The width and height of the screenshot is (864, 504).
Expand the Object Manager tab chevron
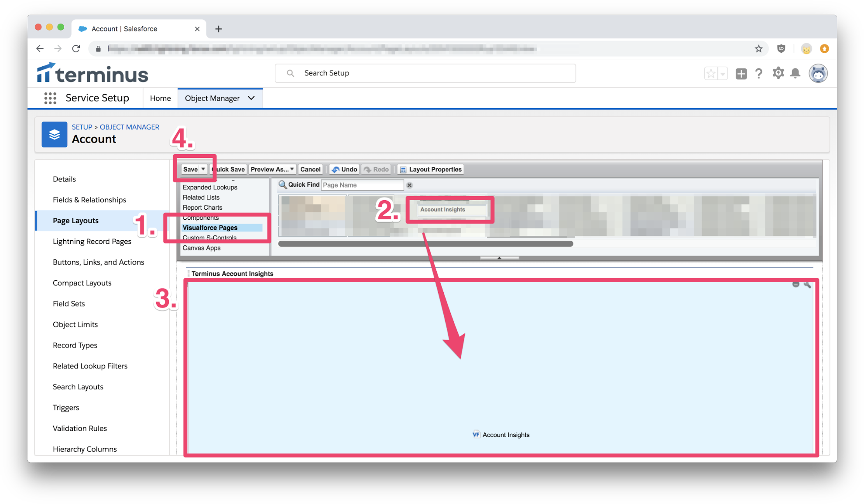click(x=251, y=98)
